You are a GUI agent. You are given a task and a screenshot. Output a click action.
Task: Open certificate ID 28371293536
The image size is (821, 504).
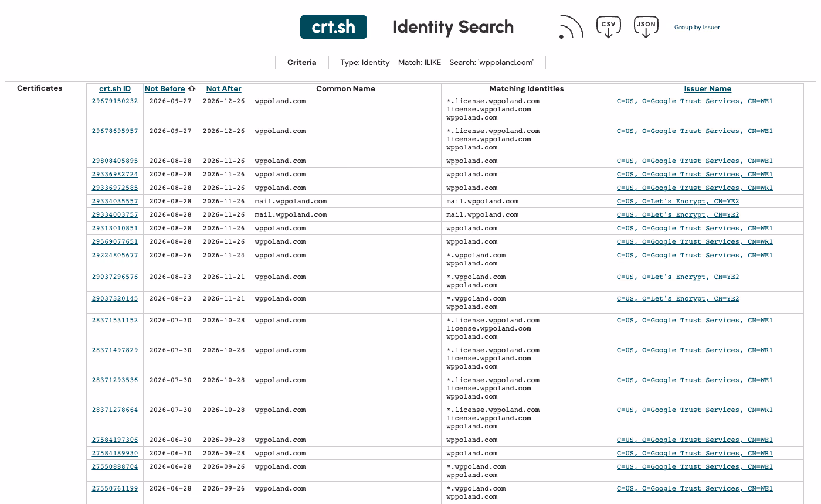[x=115, y=380]
